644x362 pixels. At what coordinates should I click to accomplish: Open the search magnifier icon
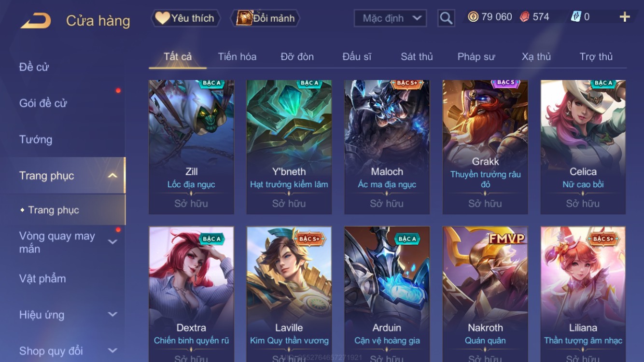446,18
